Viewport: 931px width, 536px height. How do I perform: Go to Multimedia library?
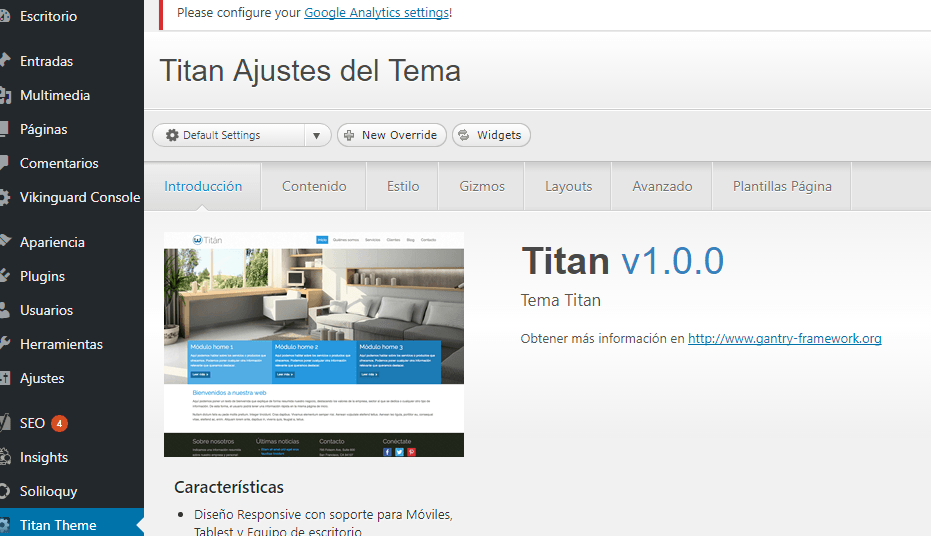(x=55, y=95)
